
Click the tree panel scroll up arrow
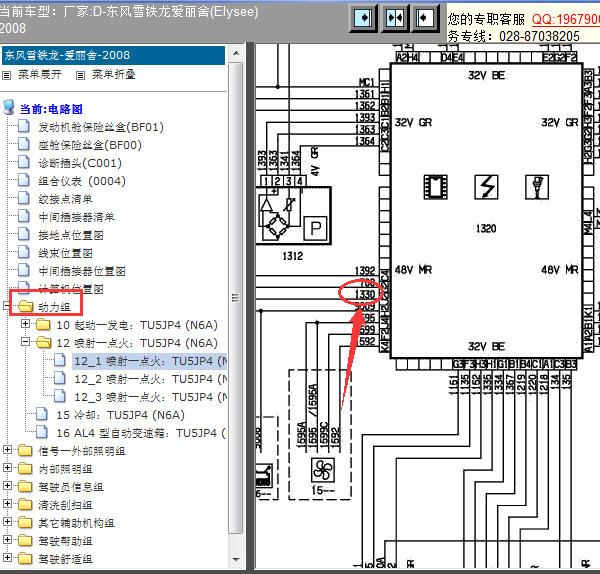point(236,53)
